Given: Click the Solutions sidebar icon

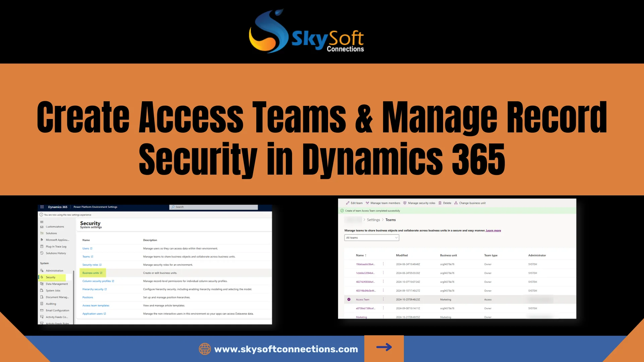Looking at the screenshot, I should tap(42, 233).
